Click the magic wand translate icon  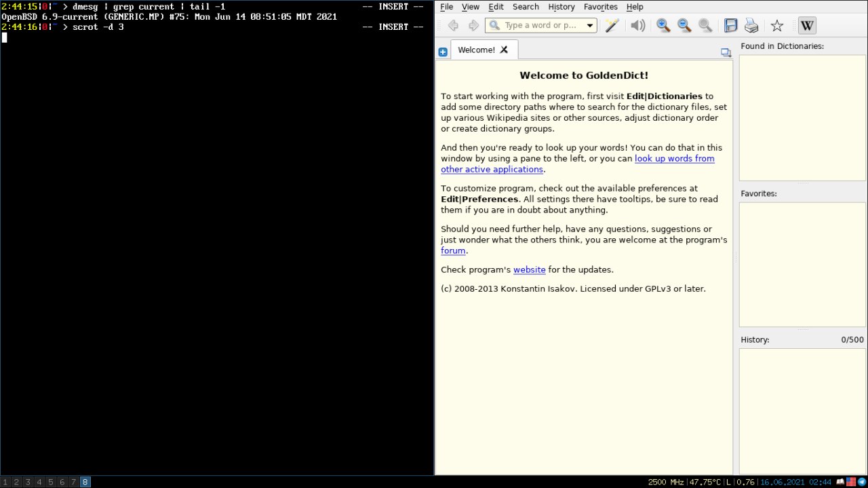612,26
